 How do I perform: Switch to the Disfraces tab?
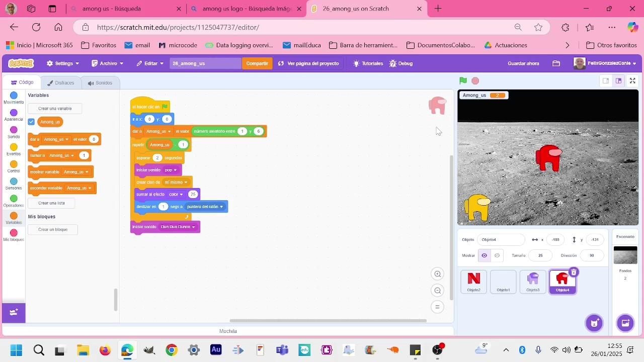point(60,82)
